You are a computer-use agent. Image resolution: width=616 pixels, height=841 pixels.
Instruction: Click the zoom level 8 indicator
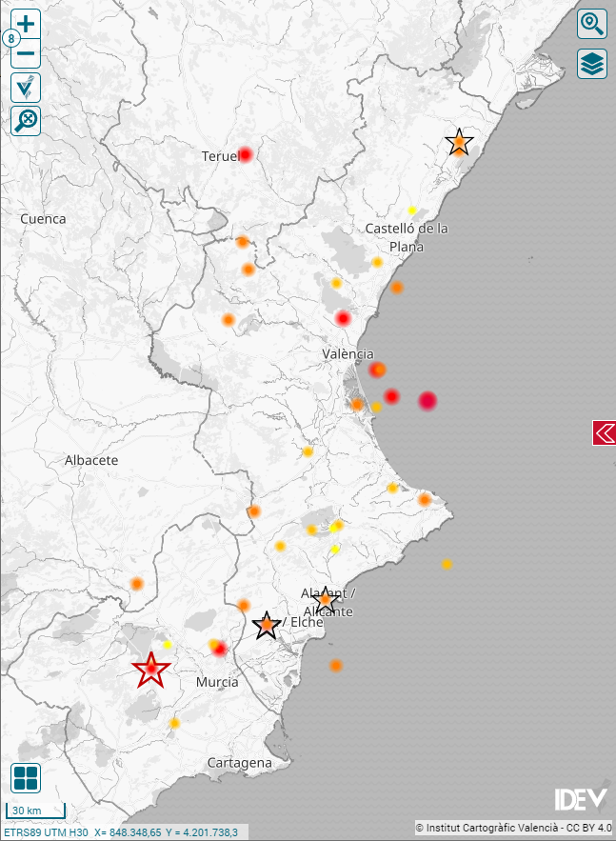point(10,39)
